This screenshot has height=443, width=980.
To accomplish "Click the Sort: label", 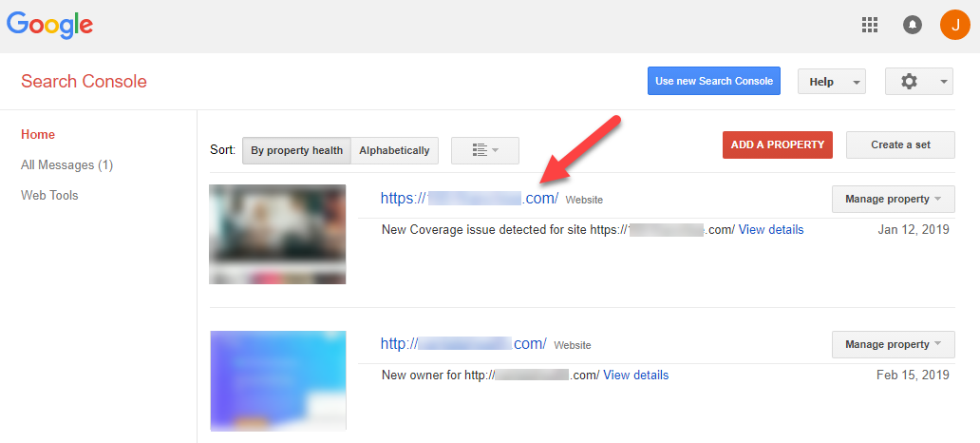I will [x=222, y=150].
